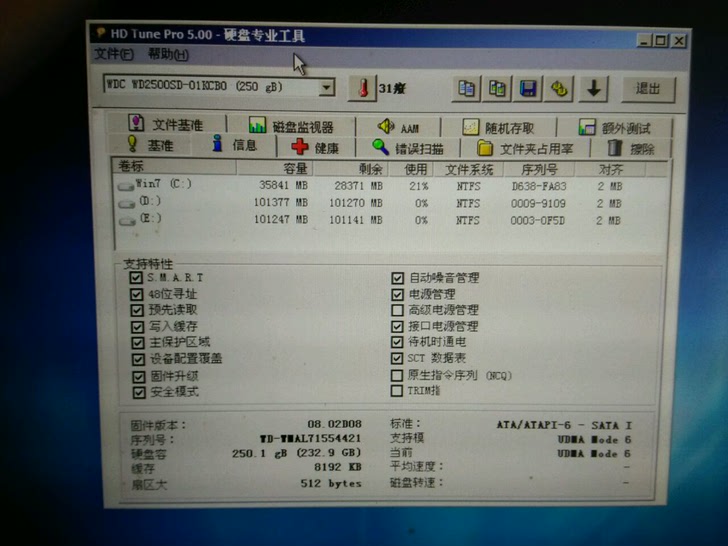This screenshot has width=728, height=546.
Task: Toggle the 设备配置覆盖 checkbox
Action: pos(138,359)
